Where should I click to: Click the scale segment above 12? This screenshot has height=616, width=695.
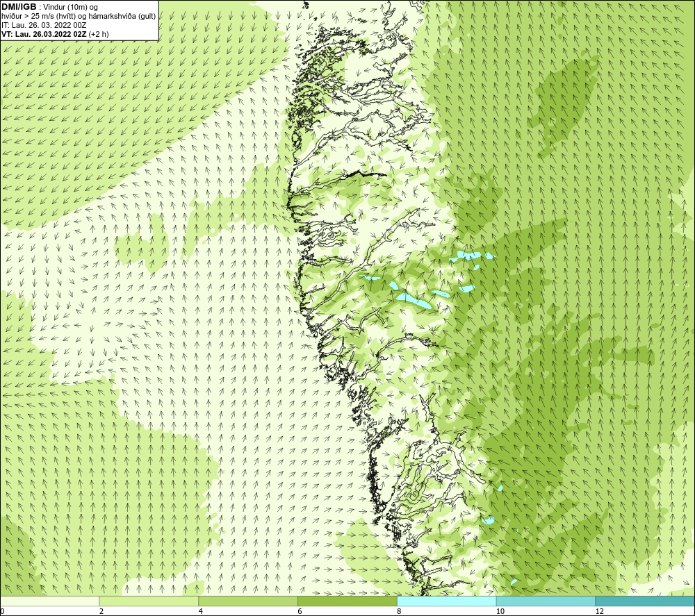click(x=646, y=601)
